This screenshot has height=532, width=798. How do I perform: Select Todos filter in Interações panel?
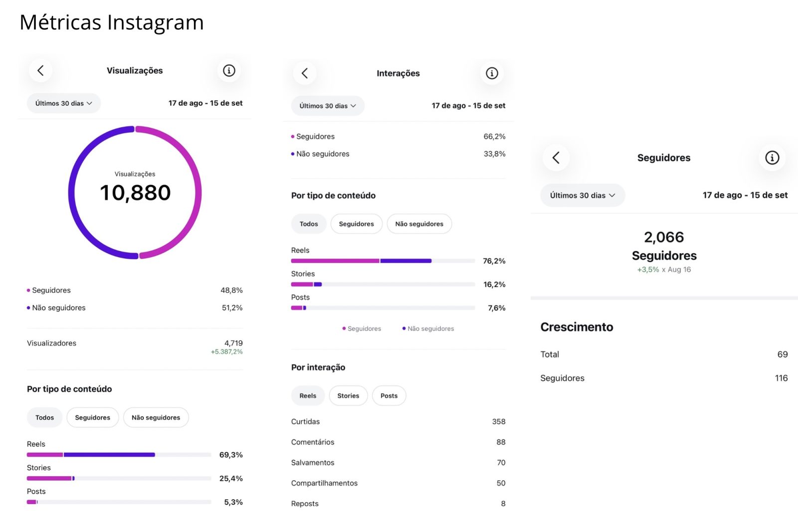pos(309,224)
